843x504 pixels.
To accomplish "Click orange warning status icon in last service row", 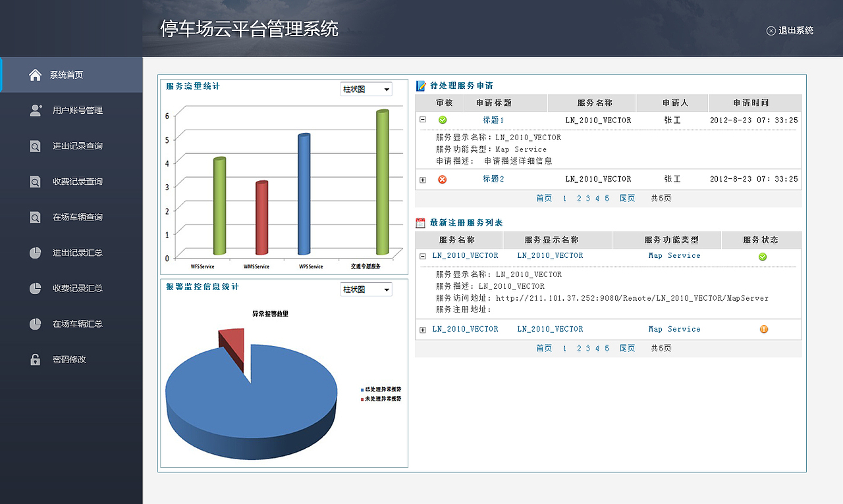I will (x=764, y=329).
